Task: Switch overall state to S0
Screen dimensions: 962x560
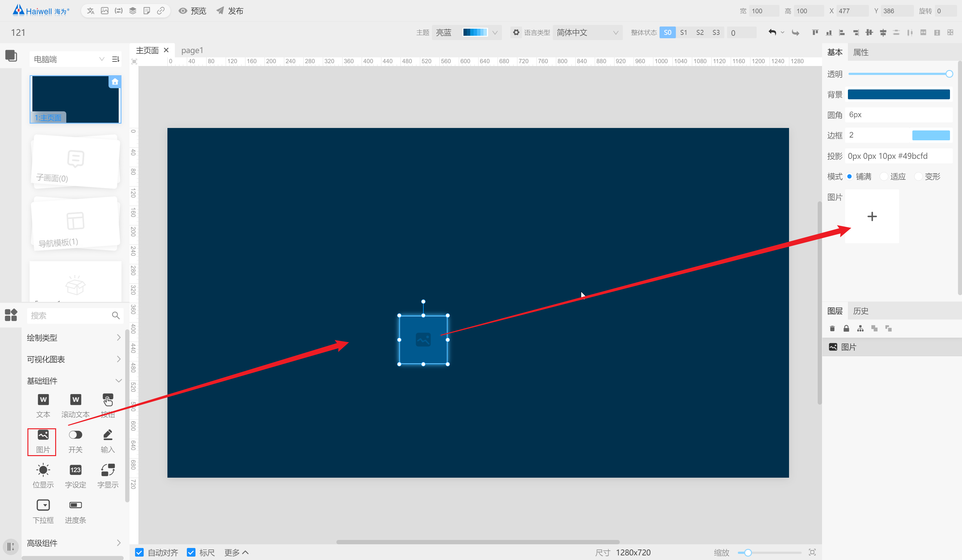Action: pyautogui.click(x=667, y=32)
